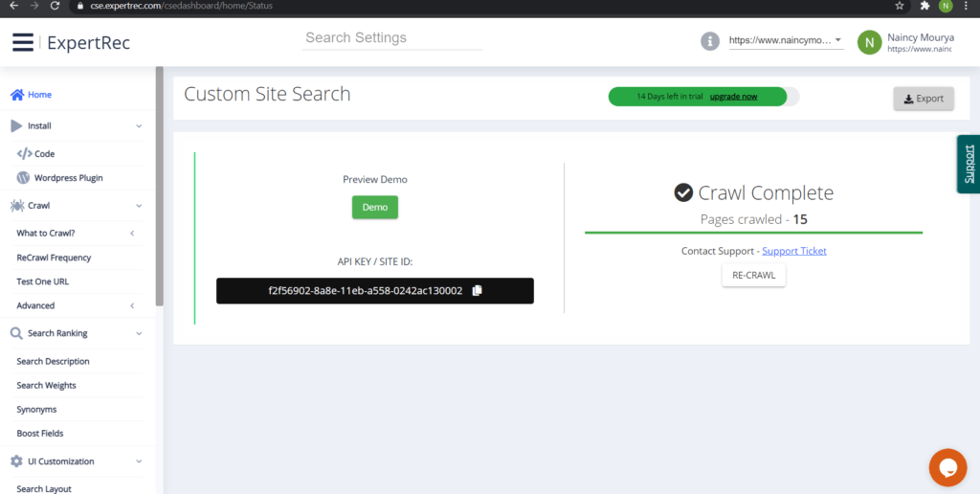This screenshot has width=980, height=494.
Task: Click the Search Settings input field
Action: [392, 38]
